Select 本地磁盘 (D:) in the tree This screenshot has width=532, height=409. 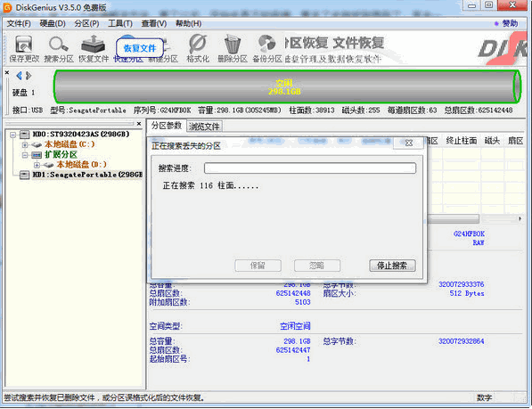coord(81,165)
